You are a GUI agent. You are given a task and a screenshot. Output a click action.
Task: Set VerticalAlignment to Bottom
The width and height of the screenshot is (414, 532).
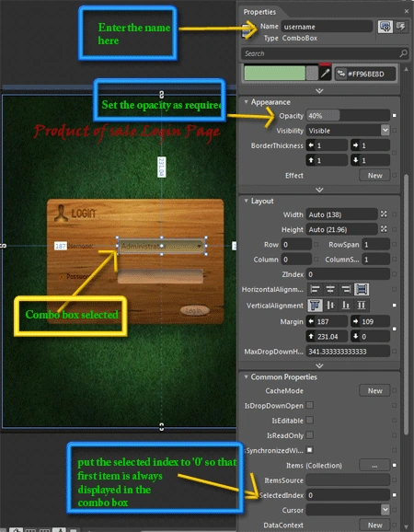coord(346,306)
